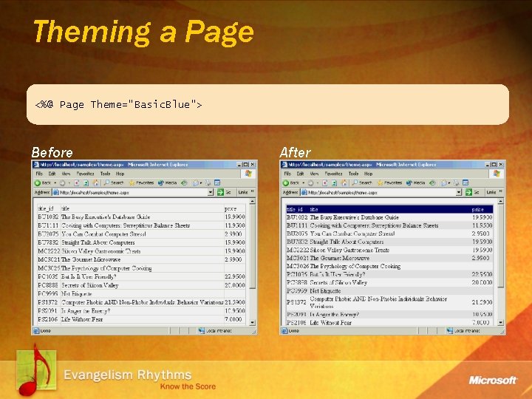The height and width of the screenshot is (399, 532).
Task: Expand Links chevron in After window
Action: 501,191
